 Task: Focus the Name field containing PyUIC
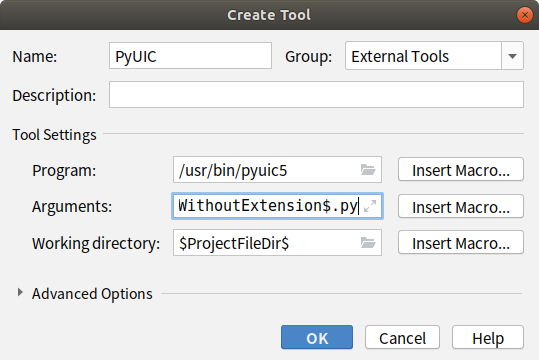pyautogui.click(x=190, y=56)
